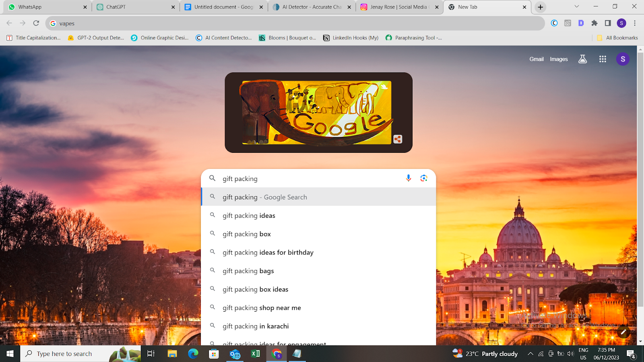Viewport: 644px width, 362px height.
Task: Click the share icon on the Google Doodle
Action: coord(398,139)
